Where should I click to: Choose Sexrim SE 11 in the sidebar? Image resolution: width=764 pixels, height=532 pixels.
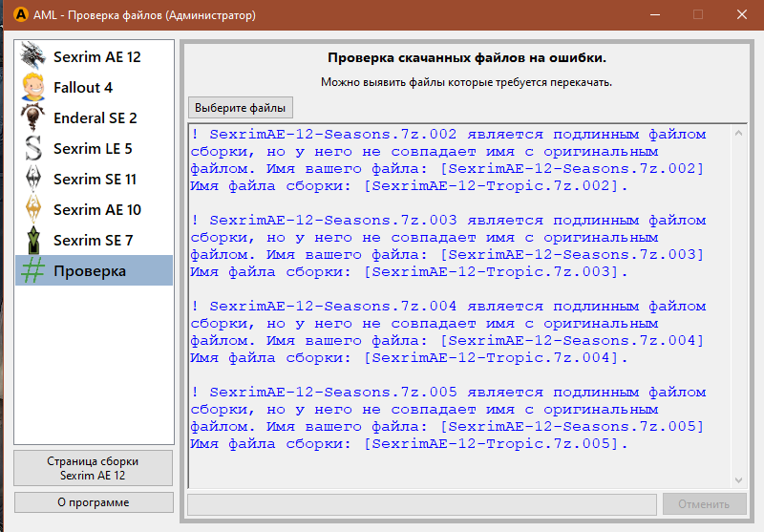click(x=95, y=179)
